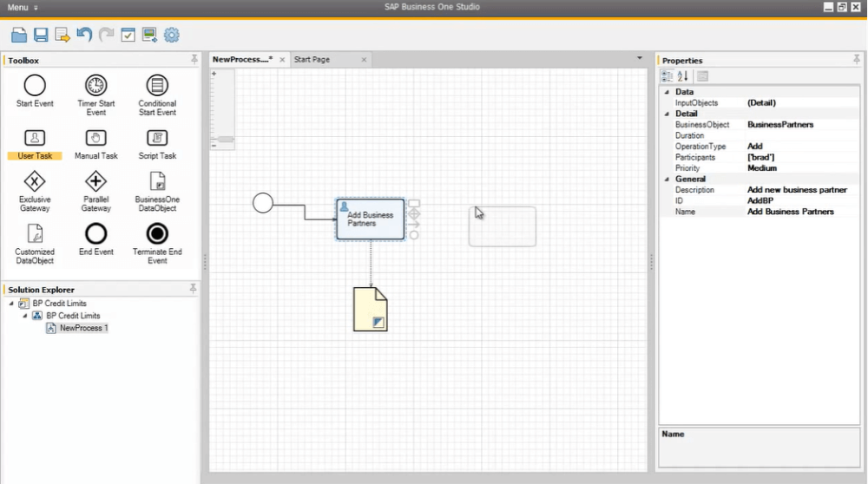Select the data object document on canvas
Image resolution: width=868 pixels, height=484 pixels.
[x=371, y=309]
